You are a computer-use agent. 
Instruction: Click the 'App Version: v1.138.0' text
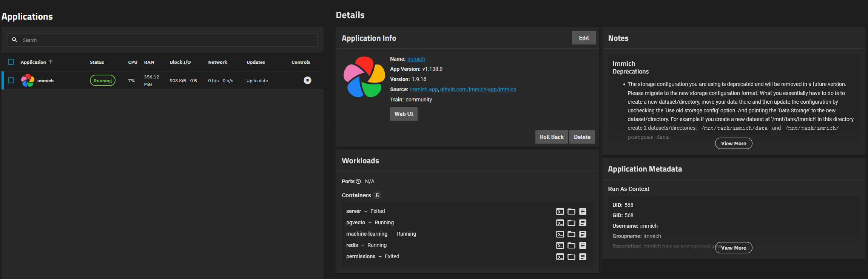[x=416, y=69]
